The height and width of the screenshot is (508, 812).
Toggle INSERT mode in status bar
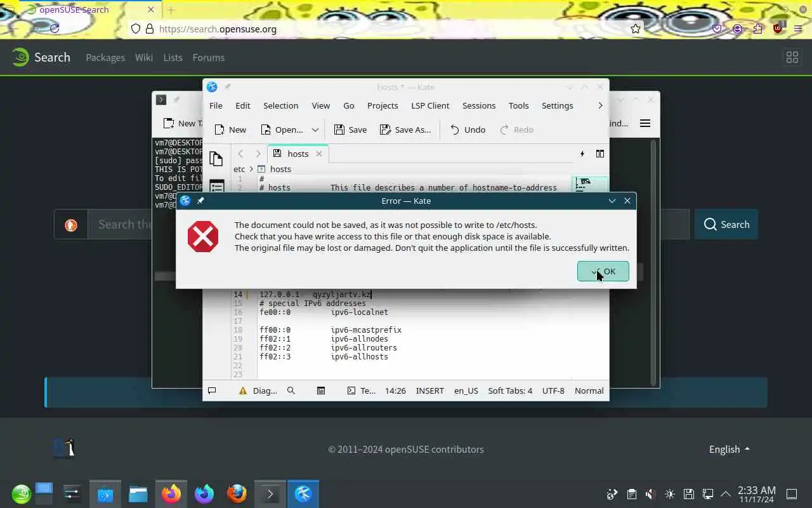(429, 391)
